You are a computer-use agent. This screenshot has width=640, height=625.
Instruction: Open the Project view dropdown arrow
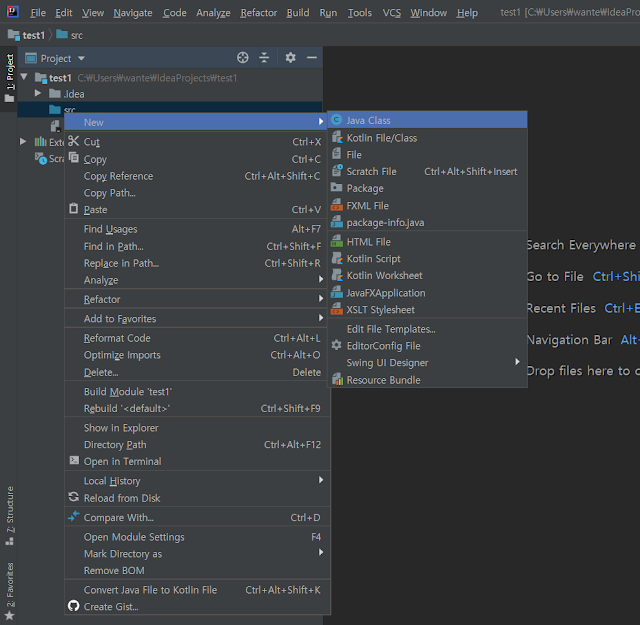[81, 58]
